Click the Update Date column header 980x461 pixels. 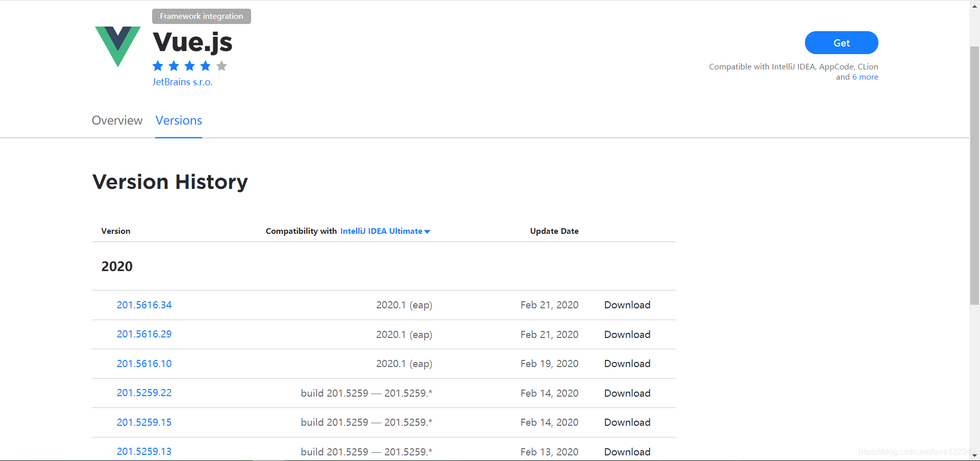[x=554, y=231]
